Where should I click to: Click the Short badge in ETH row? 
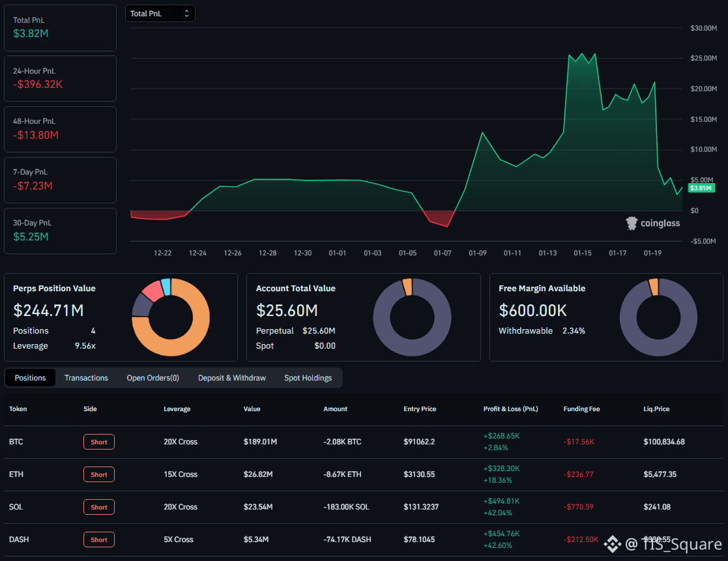(x=99, y=474)
